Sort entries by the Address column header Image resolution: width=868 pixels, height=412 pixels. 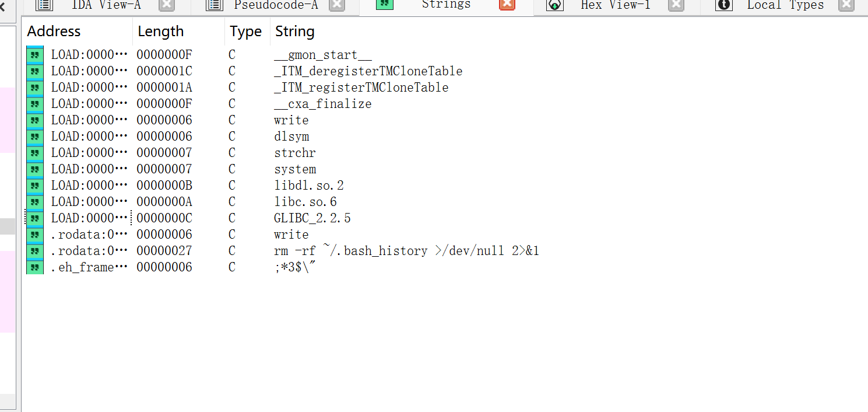point(54,31)
